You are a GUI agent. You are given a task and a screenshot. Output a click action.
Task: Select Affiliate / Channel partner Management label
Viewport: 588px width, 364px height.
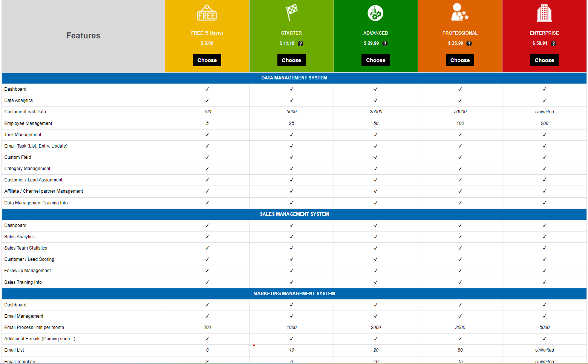coord(43,191)
